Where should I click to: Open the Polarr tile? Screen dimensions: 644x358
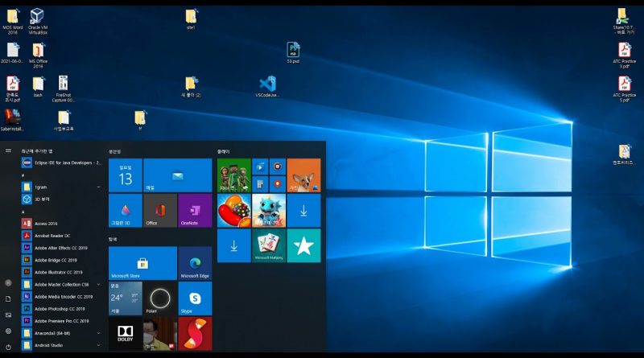pos(160,298)
